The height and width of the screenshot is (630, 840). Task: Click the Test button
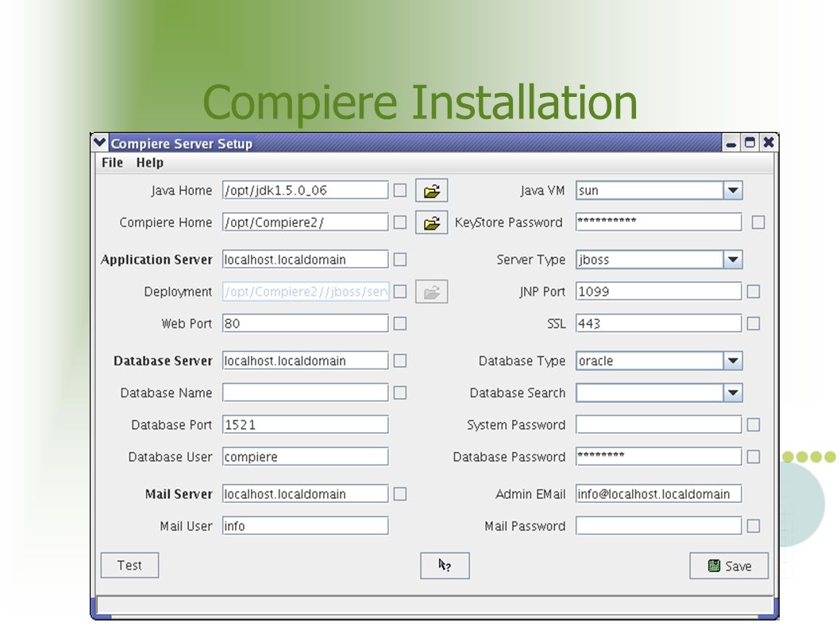[x=129, y=565]
